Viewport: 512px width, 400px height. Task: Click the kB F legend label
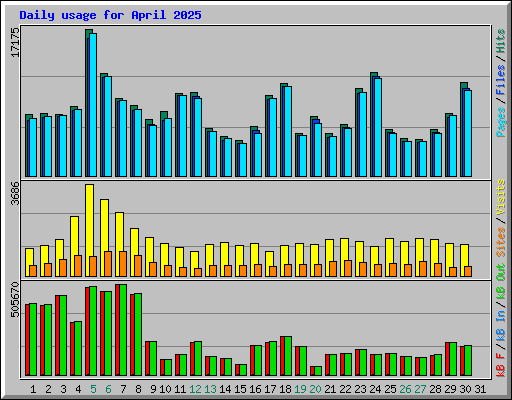click(x=501, y=365)
